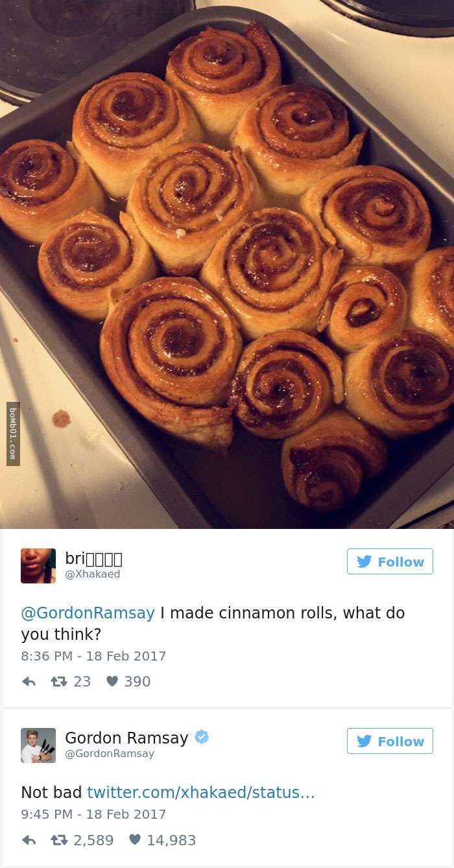Open the twitter.com/xhakaed/status link
454x868 pixels.
pos(201,792)
